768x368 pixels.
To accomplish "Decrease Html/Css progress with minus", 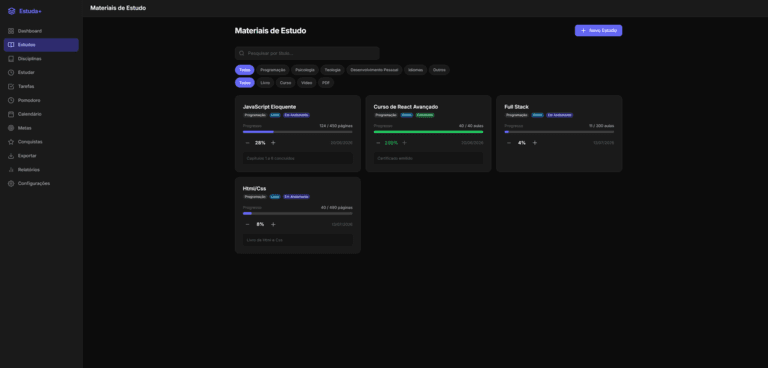I will coord(247,224).
